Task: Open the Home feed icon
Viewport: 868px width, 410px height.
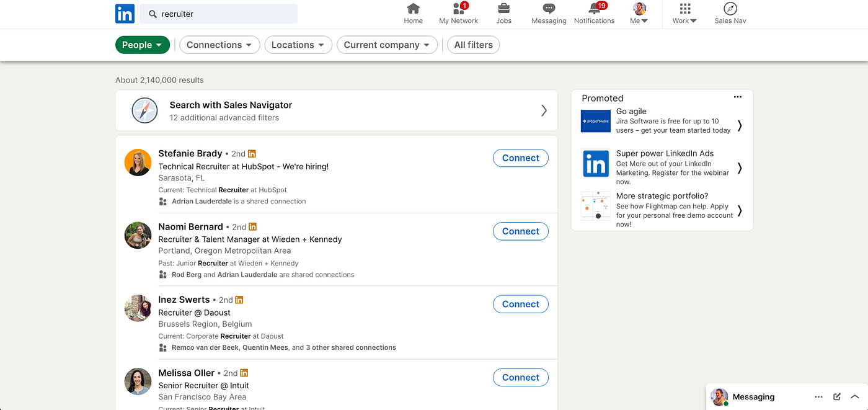Action: (x=413, y=14)
